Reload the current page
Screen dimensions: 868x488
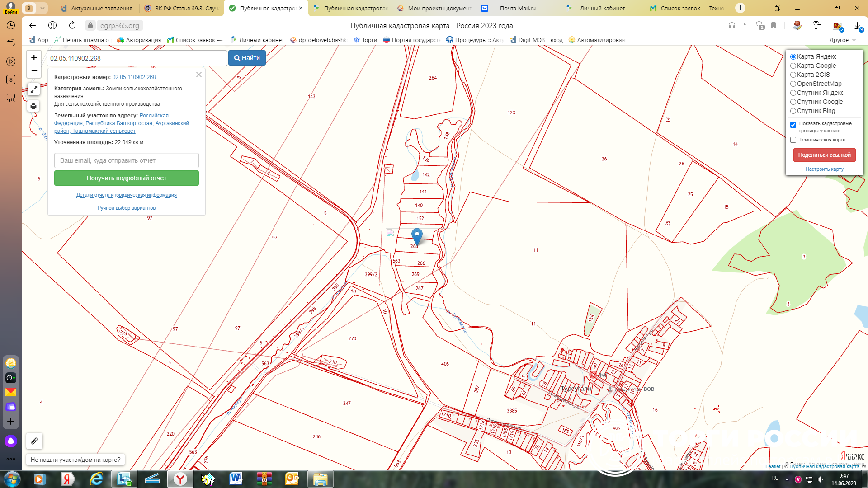[x=72, y=26]
